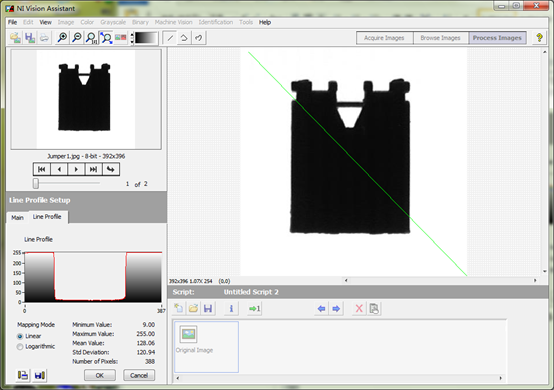Go to the next image
Image resolution: width=554 pixels, height=390 pixels.
pyautogui.click(x=76, y=169)
